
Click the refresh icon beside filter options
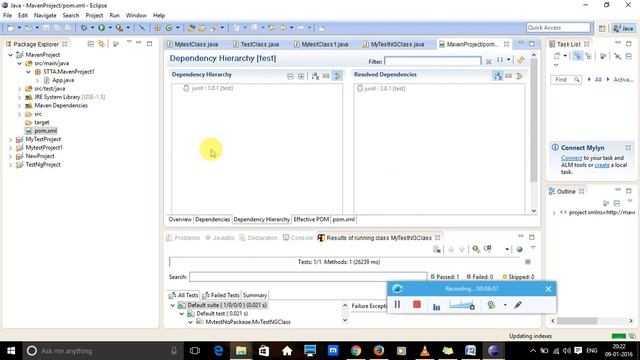520,60
